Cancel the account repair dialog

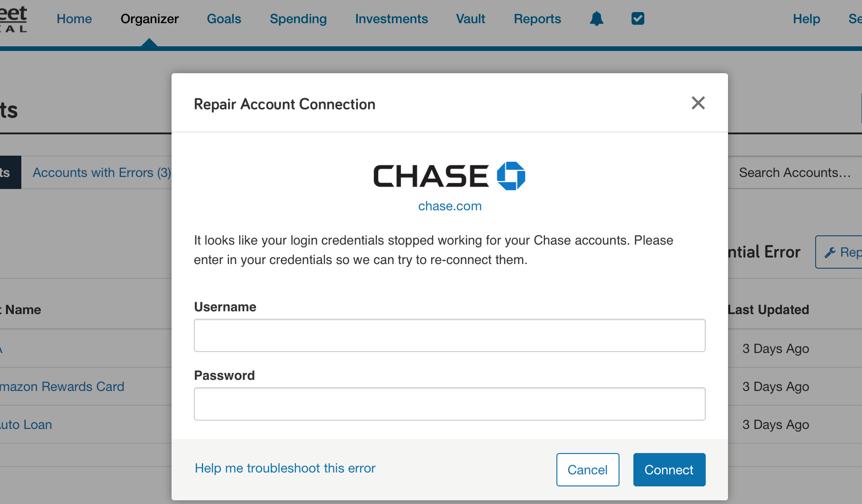(x=587, y=470)
